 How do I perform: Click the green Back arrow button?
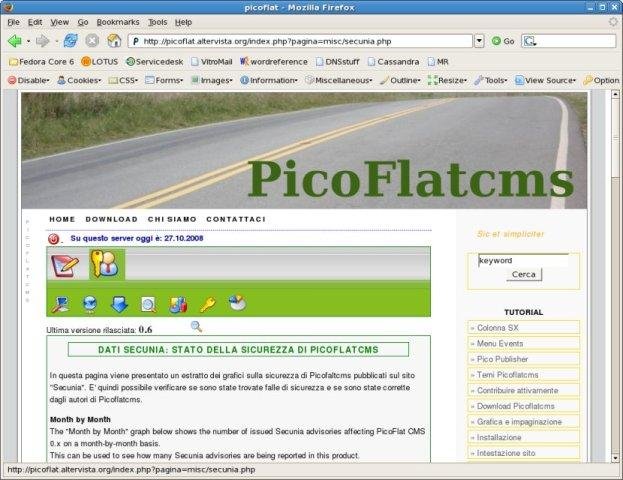click(15, 41)
